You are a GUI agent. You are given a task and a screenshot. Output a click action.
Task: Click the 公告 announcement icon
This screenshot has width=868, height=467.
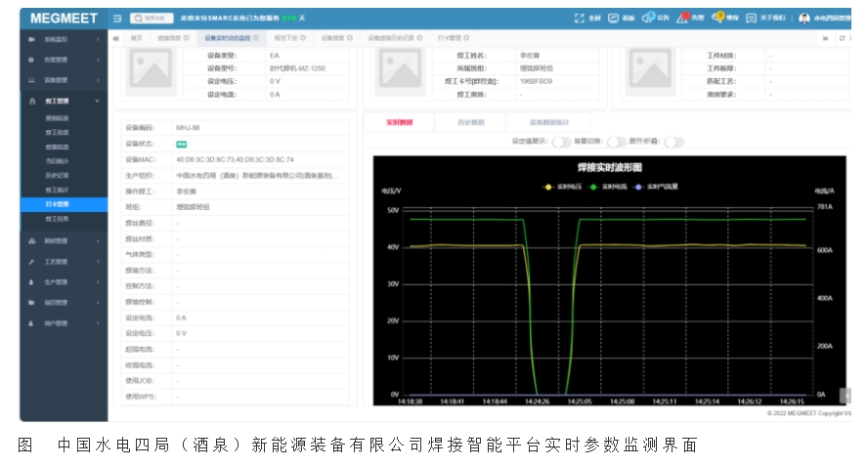point(648,18)
